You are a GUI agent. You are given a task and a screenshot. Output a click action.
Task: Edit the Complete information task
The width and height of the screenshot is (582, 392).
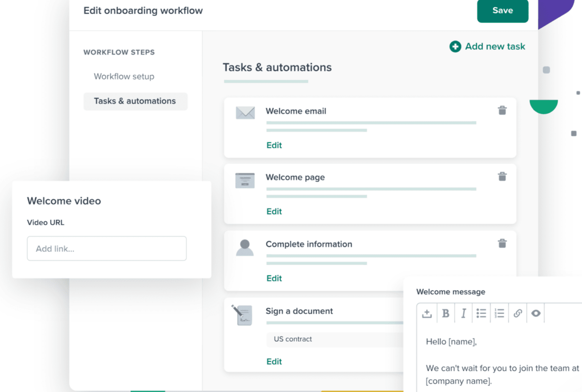click(x=274, y=278)
